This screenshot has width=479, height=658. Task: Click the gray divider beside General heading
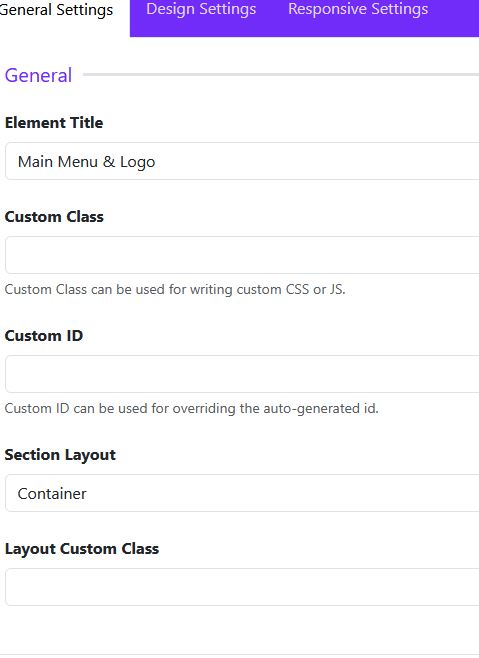[281, 75]
